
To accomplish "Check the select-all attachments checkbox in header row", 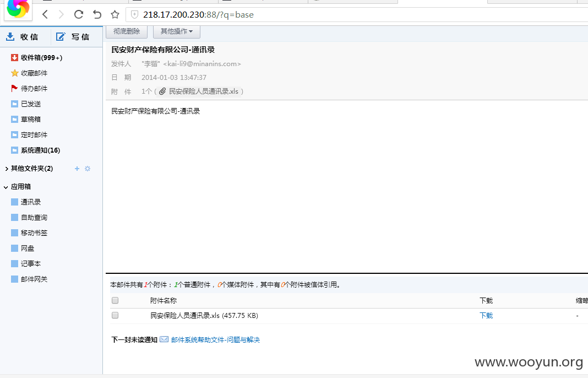I will pos(115,300).
